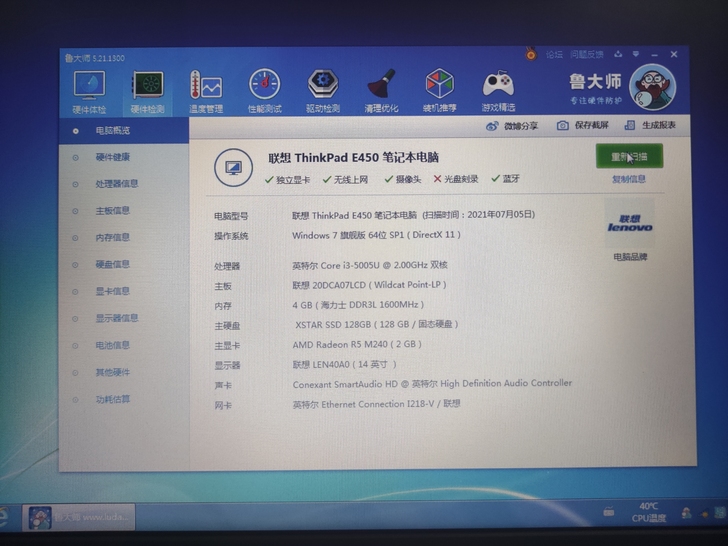Viewport: 728px width, 546px height.
Task: Click the 鲁大师 taskbar button
Action: tap(79, 517)
